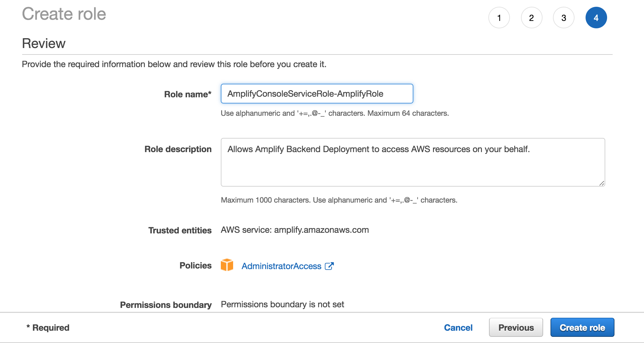Open external link icon beside AdministratorAccess

[x=329, y=266]
